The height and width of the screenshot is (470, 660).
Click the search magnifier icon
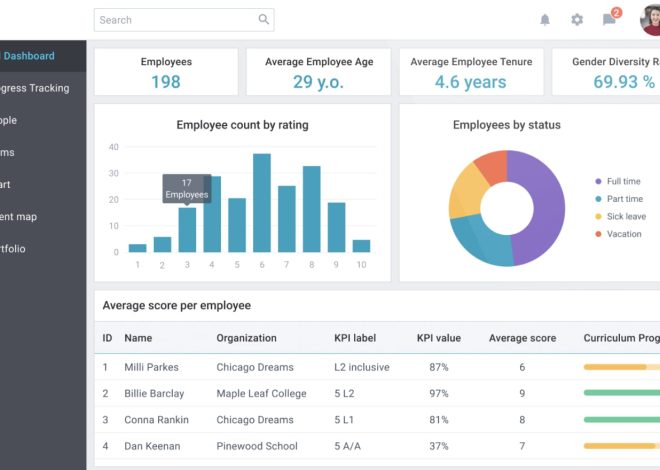[x=263, y=19]
